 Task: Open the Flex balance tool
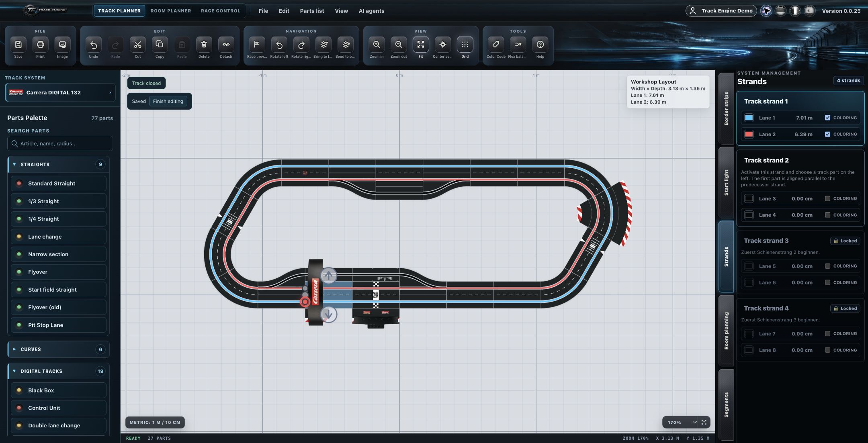pyautogui.click(x=518, y=45)
